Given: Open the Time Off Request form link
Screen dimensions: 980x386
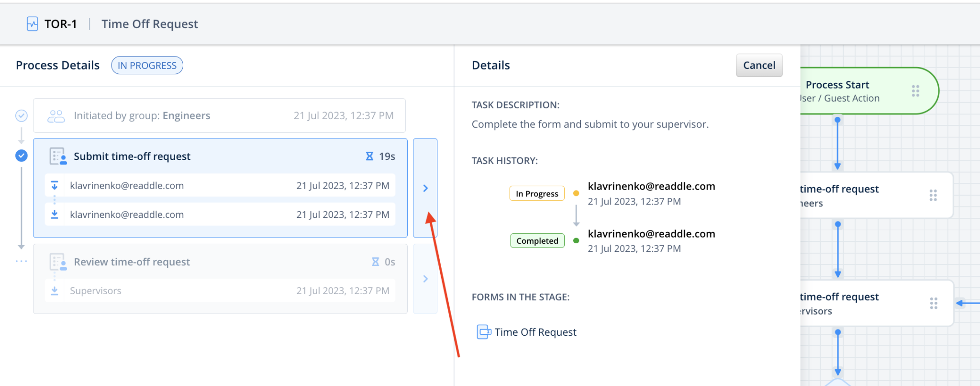Looking at the screenshot, I should pyautogui.click(x=535, y=332).
